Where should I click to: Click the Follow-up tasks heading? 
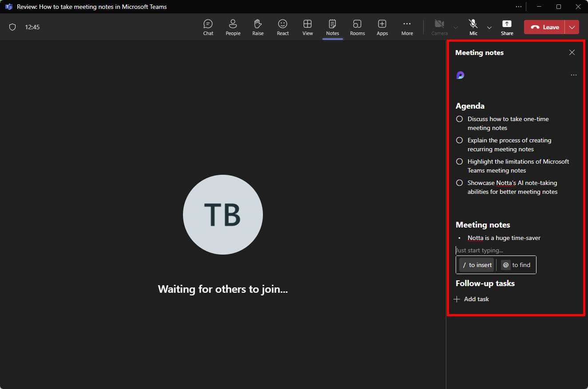click(485, 283)
